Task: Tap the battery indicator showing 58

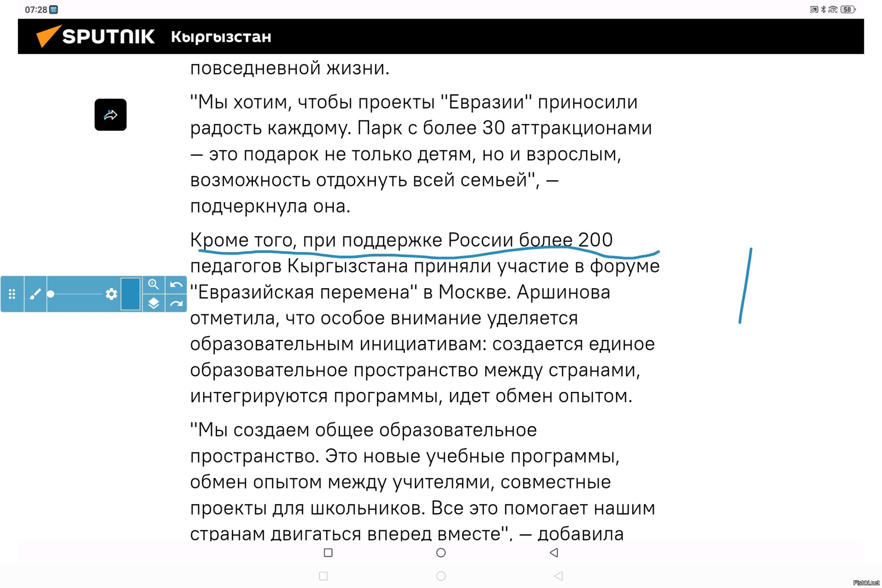Action: 848,9
